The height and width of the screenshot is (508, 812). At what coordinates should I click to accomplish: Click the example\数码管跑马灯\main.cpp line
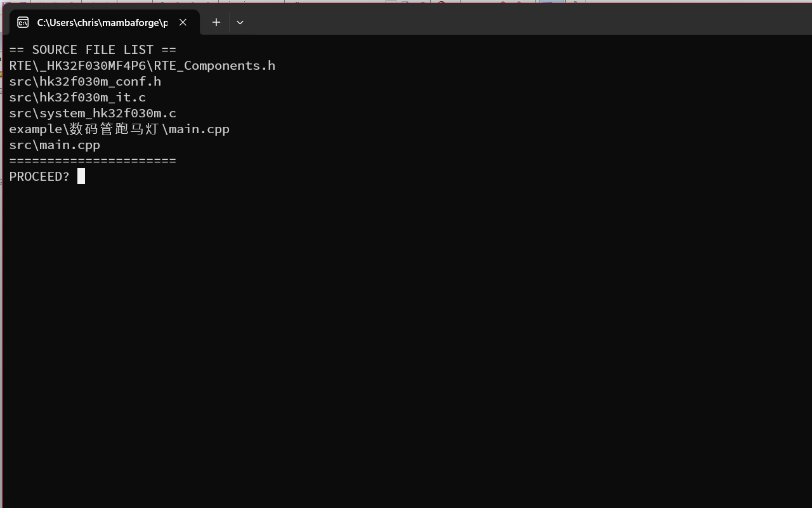119,129
